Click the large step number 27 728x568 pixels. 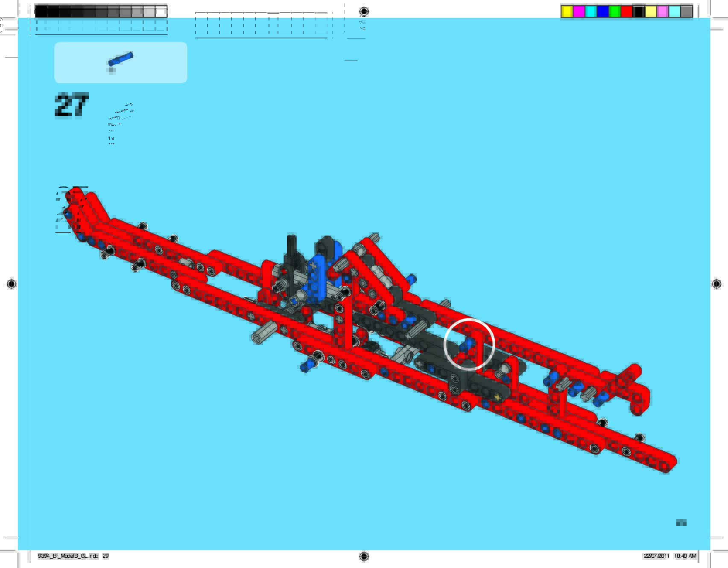pos(71,105)
